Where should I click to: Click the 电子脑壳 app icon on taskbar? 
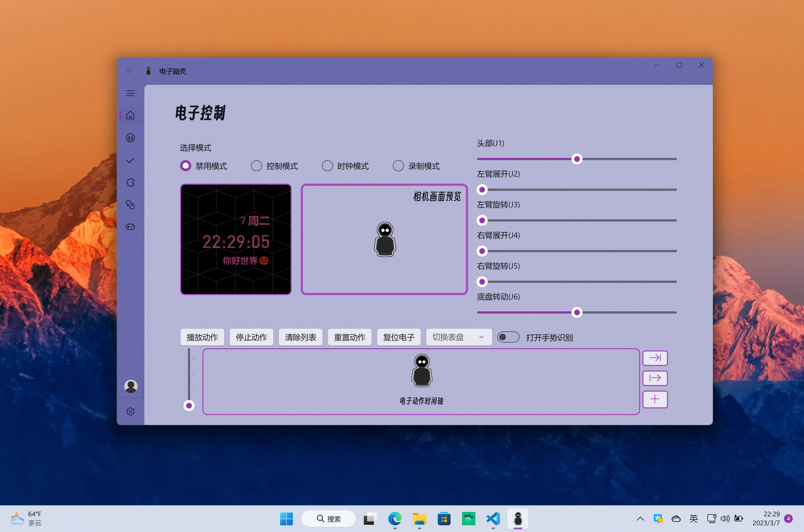pos(518,519)
